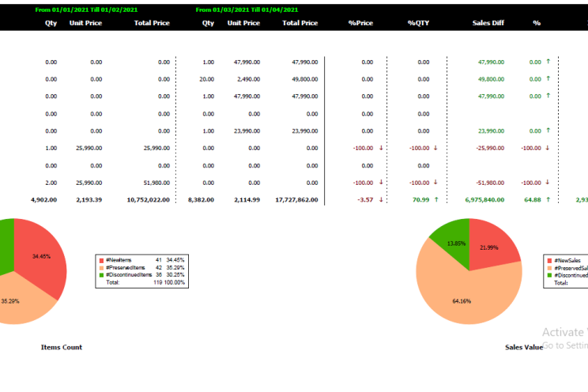Image resolution: width=588 pixels, height=392 pixels.
Task: Select the 8,382.00 total quantity
Action: click(201, 200)
